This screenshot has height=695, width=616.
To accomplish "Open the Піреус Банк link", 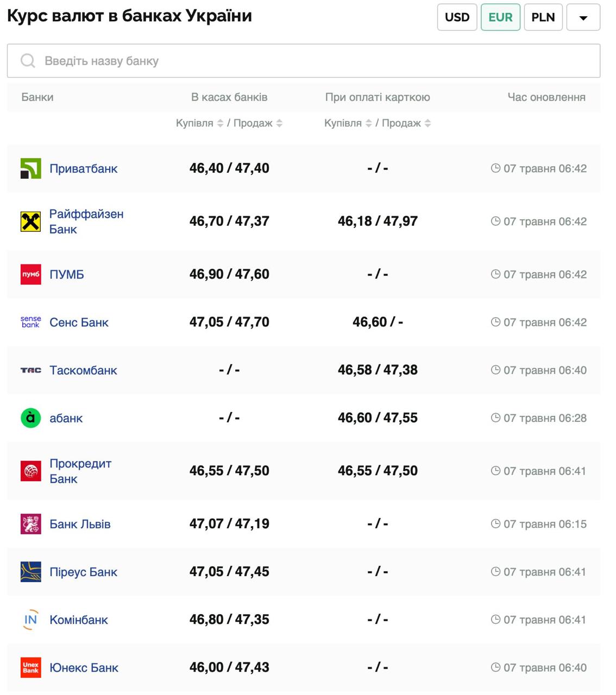I will pyautogui.click(x=83, y=572).
